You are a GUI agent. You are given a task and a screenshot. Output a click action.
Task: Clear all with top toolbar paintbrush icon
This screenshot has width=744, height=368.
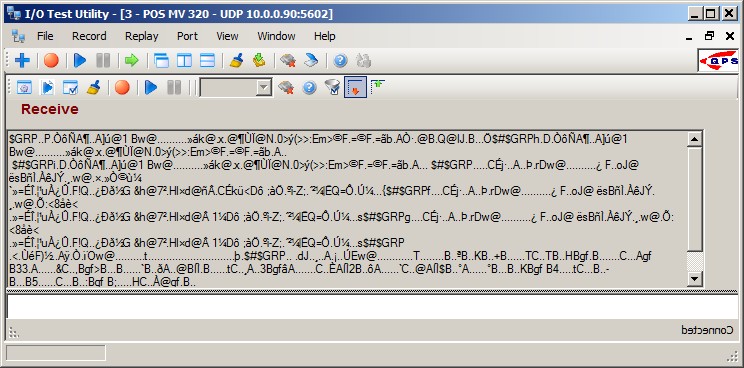click(236, 60)
